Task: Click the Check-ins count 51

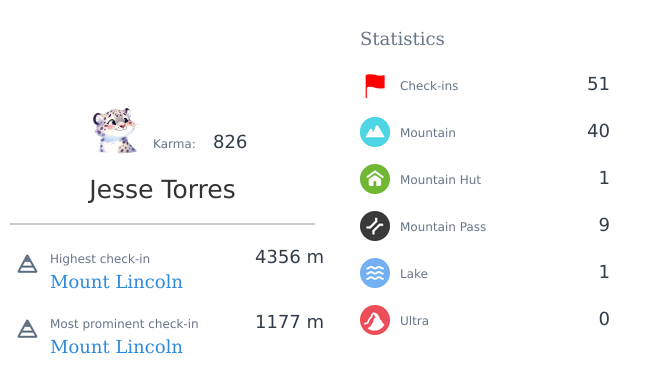Action: click(598, 84)
